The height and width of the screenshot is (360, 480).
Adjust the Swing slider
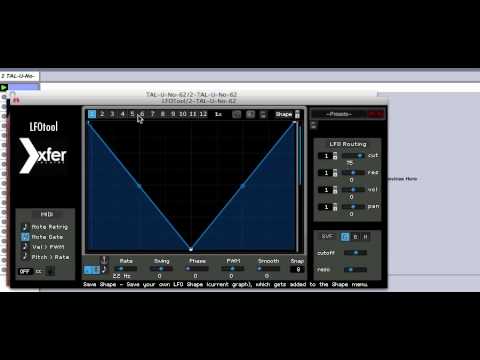pos(161,269)
